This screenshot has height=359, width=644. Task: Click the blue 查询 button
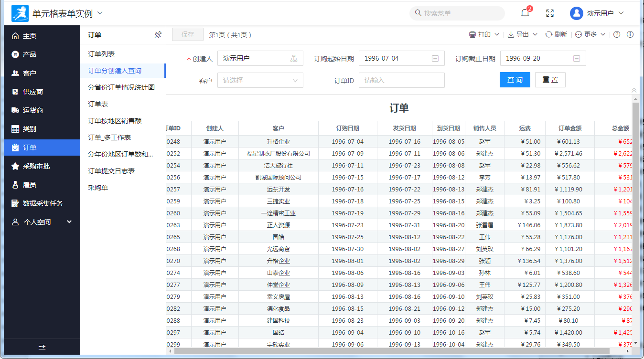(x=515, y=80)
